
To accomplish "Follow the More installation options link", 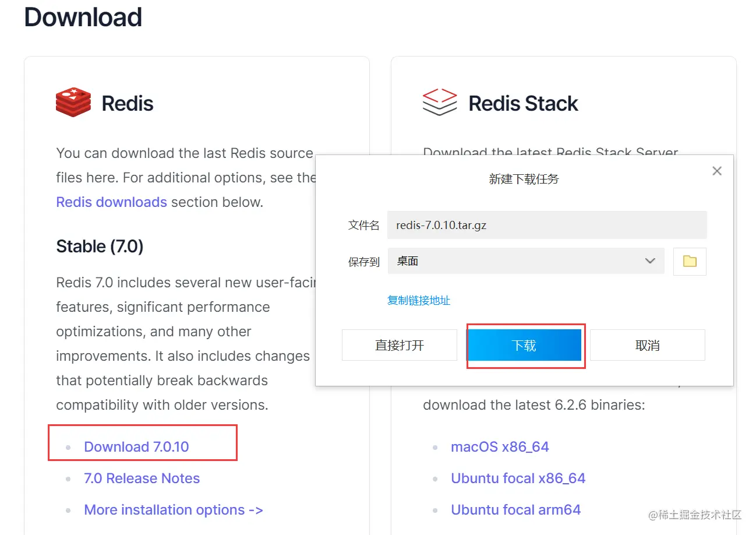I will click(x=174, y=510).
